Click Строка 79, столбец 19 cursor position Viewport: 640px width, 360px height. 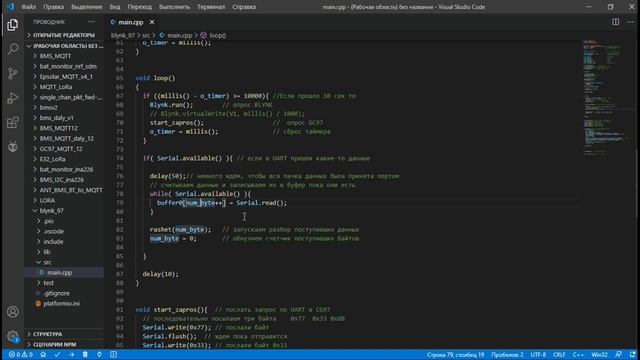tap(455, 355)
